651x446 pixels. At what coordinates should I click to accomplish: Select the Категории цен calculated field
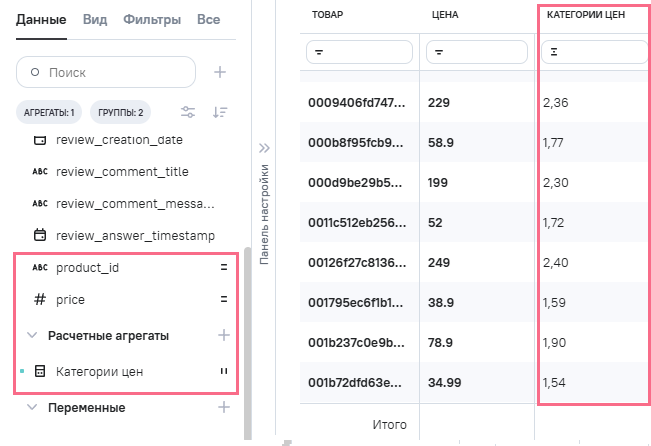99,372
